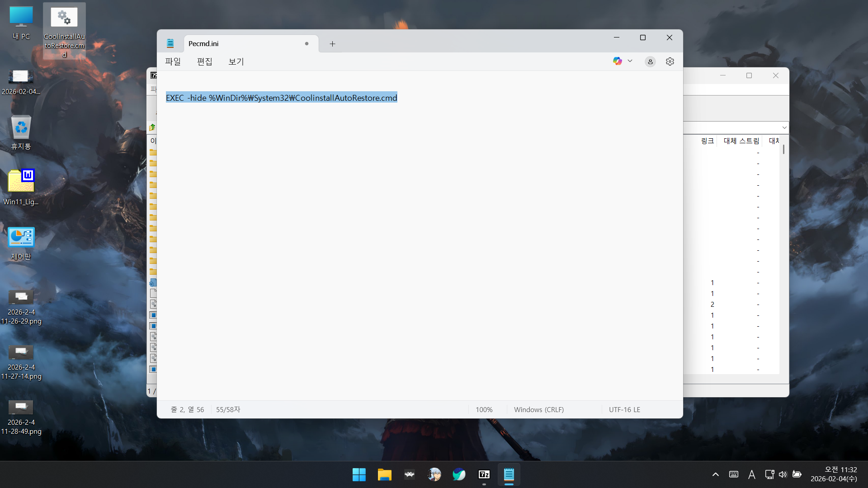Open File Explorer from taskbar
Image resolution: width=868 pixels, height=488 pixels.
[x=384, y=474]
